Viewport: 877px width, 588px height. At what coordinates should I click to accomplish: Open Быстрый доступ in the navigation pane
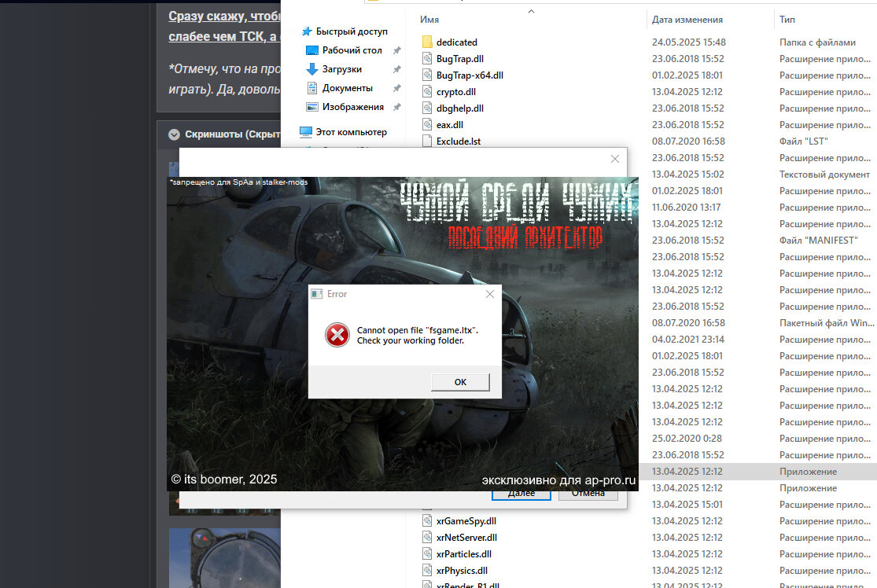[x=345, y=31]
